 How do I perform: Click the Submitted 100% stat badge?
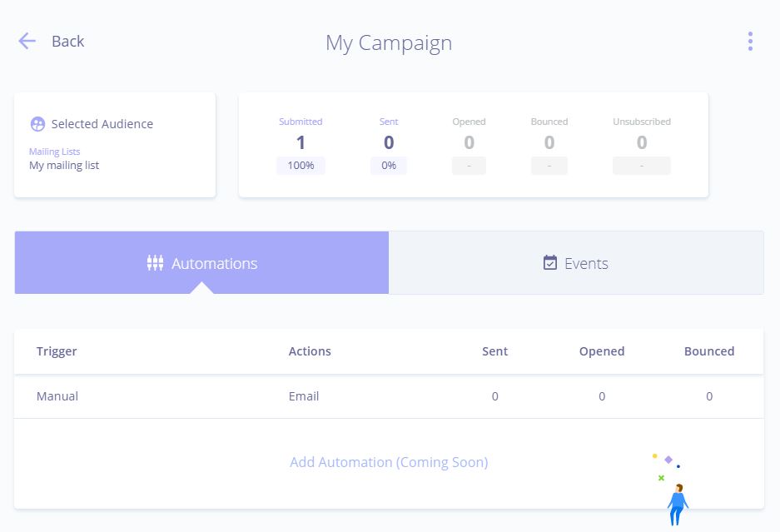[x=301, y=165]
